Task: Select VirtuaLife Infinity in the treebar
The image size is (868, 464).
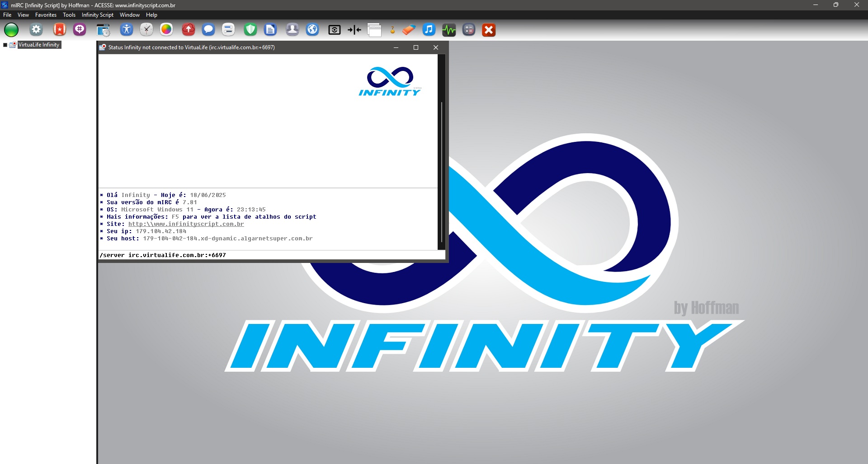Action: click(39, 45)
